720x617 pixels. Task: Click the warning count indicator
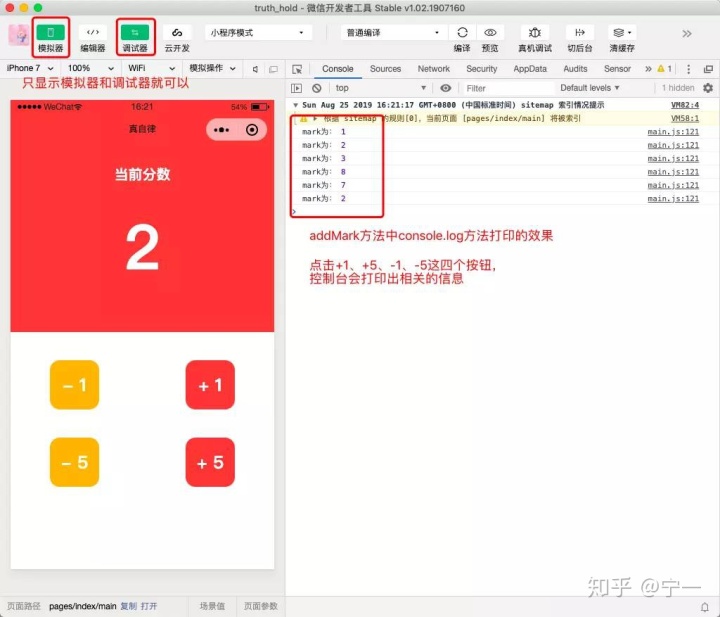(x=664, y=69)
